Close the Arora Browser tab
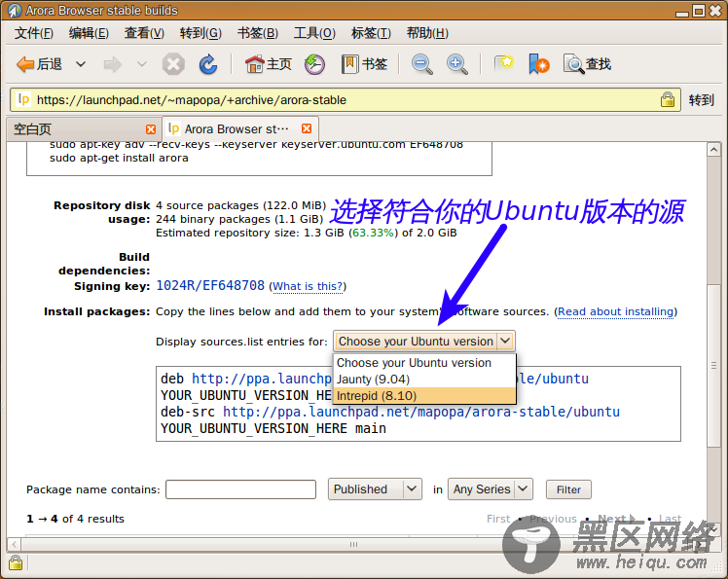The height and width of the screenshot is (579, 728). pyautogui.click(x=307, y=128)
